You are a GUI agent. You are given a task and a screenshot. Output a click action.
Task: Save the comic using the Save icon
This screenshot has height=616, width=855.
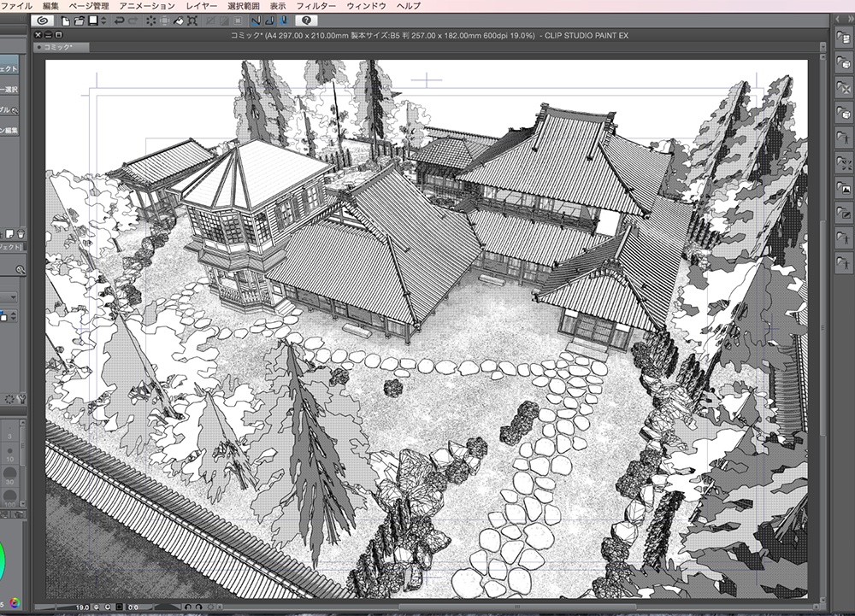[94, 21]
